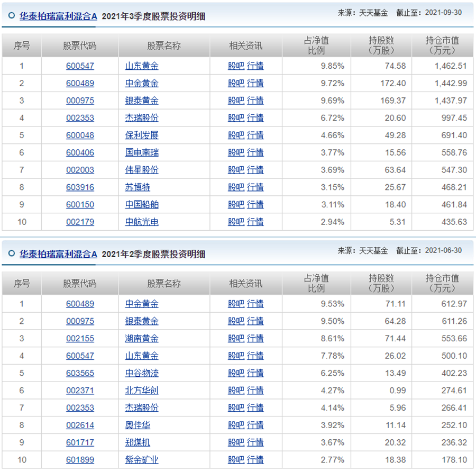Open 中国船舶 stock name link
The width and height of the screenshot is (476, 471).
click(x=142, y=204)
